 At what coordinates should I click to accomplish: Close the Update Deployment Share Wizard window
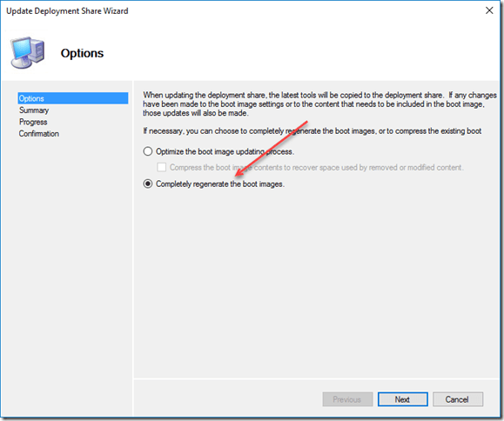(x=489, y=10)
